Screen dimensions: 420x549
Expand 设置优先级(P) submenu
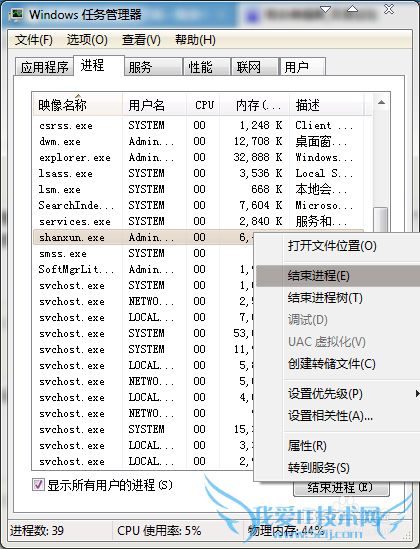[x=338, y=394]
